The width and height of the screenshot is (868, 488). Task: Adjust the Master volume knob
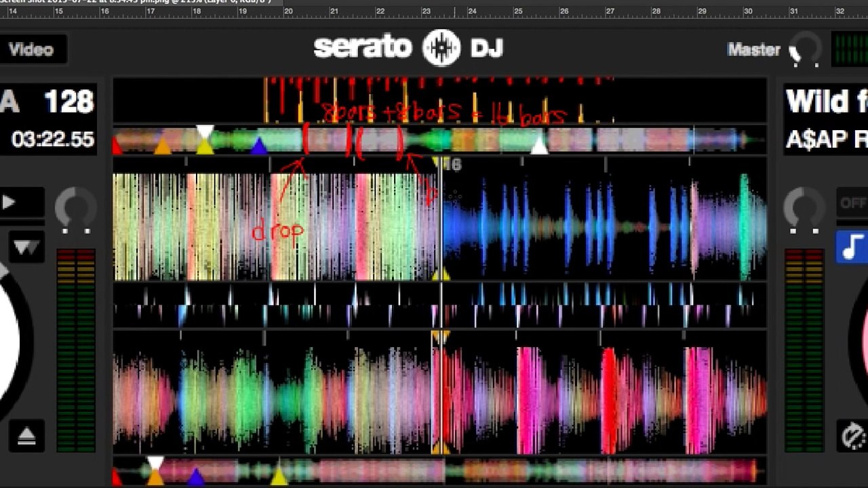[806, 49]
